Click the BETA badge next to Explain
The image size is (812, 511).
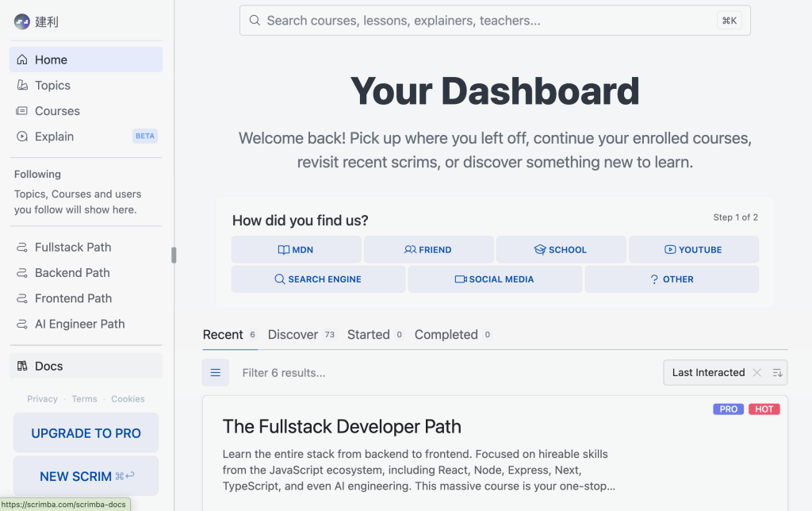pyautogui.click(x=145, y=136)
